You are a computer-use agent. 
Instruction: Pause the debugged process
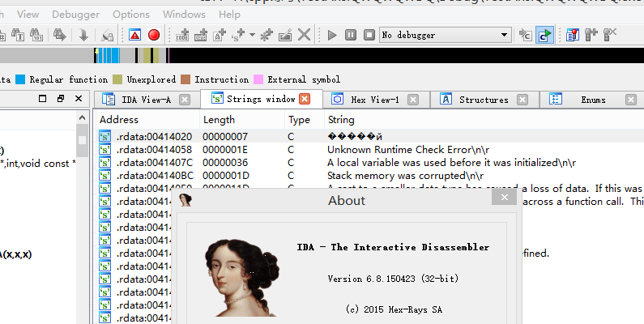350,35
